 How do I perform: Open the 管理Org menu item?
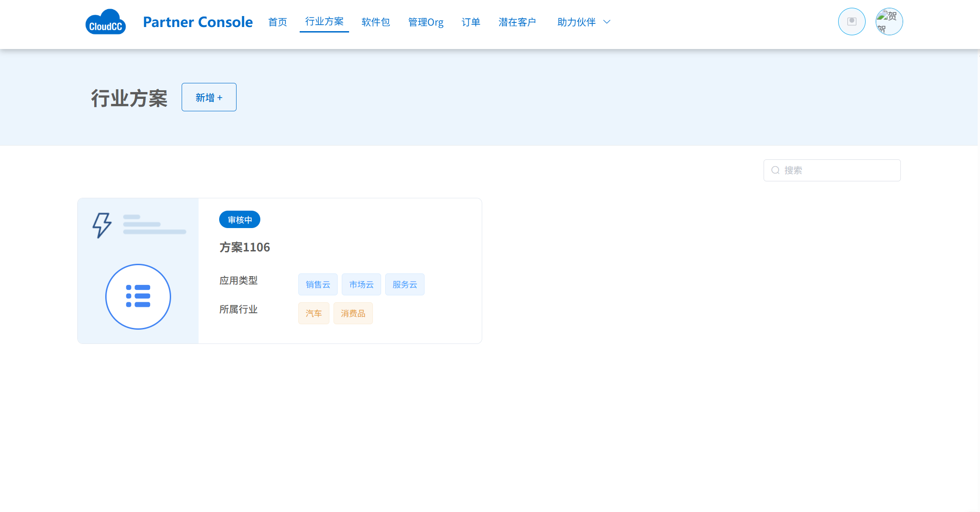[x=425, y=22]
